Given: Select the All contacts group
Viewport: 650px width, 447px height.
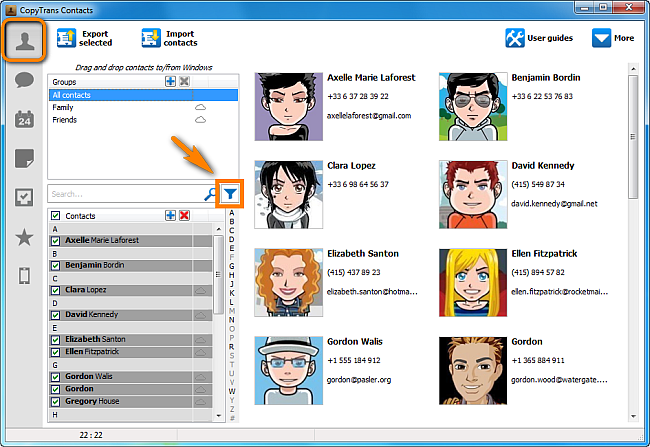Looking at the screenshot, I should (72, 95).
